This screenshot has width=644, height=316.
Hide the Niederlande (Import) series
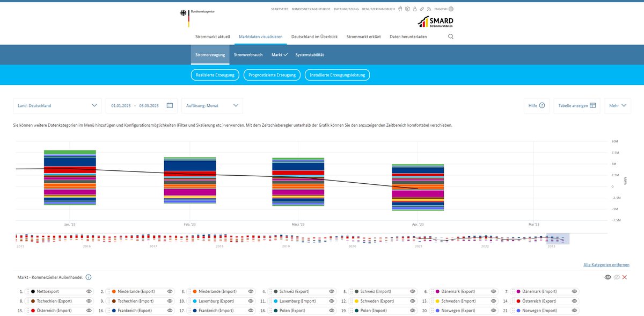point(251,291)
